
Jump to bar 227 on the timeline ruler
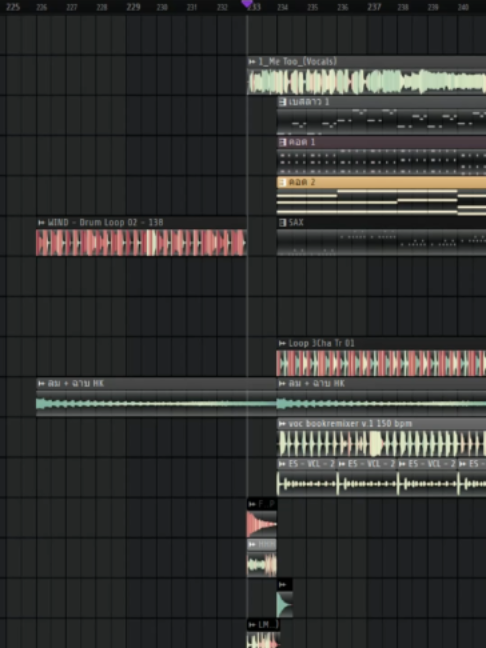click(x=72, y=7)
